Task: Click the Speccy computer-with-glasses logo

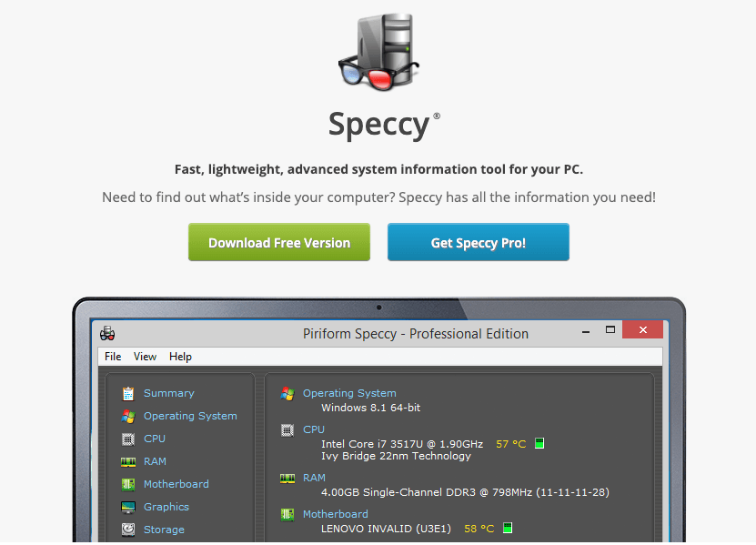Action: [379, 52]
